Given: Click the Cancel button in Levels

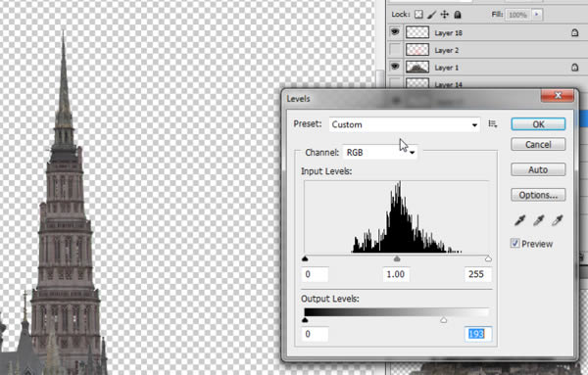Looking at the screenshot, I should 538,145.
